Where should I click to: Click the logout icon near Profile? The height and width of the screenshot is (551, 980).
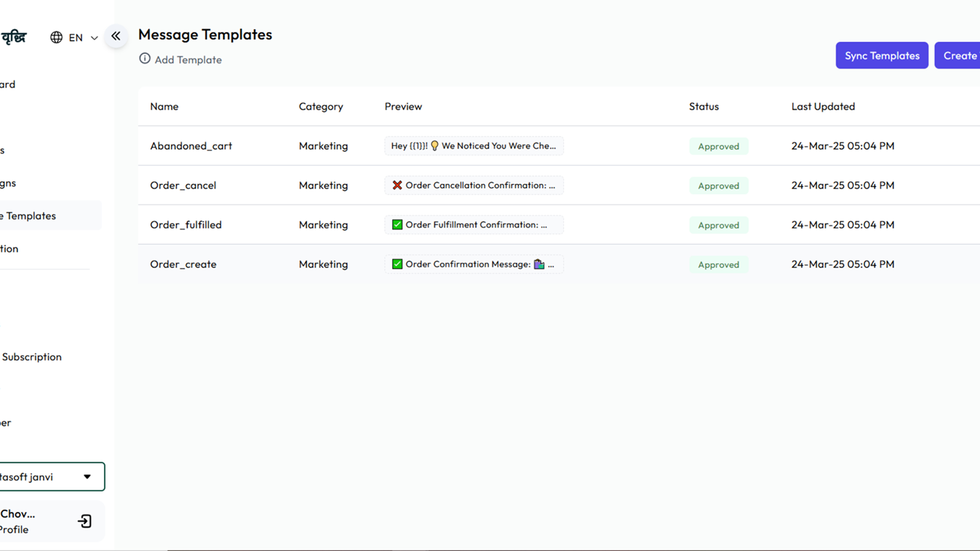[x=85, y=521]
